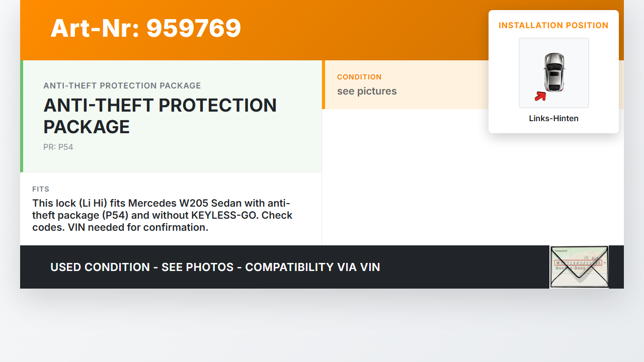This screenshot has height=362, width=644.
Task: Click the large Anti-Theft Protection Package heading
Action: tap(160, 116)
